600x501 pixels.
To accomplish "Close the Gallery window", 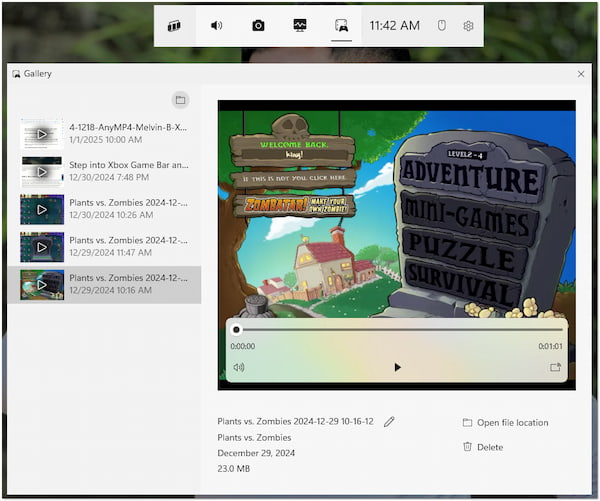I will click(581, 74).
